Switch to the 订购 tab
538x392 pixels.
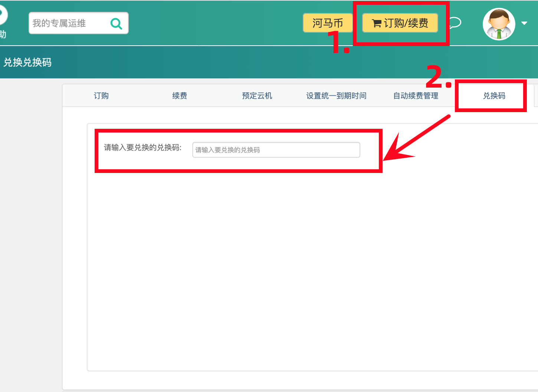pos(101,96)
